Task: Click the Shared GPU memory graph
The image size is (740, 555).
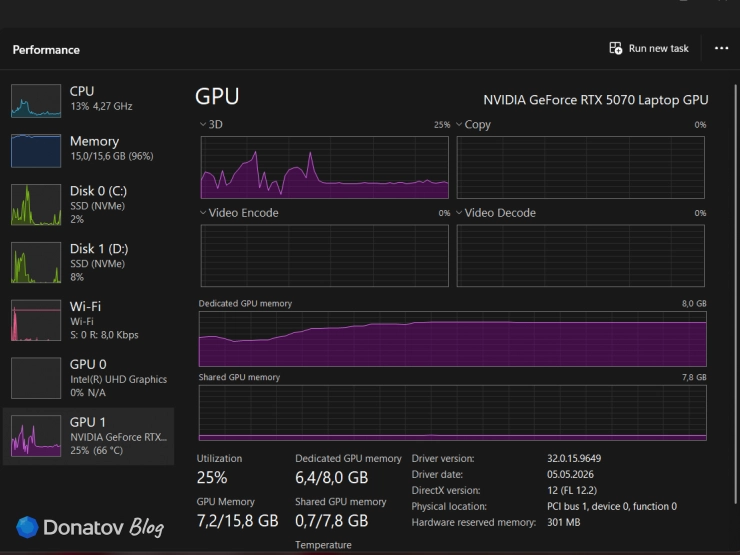Action: pos(453,412)
